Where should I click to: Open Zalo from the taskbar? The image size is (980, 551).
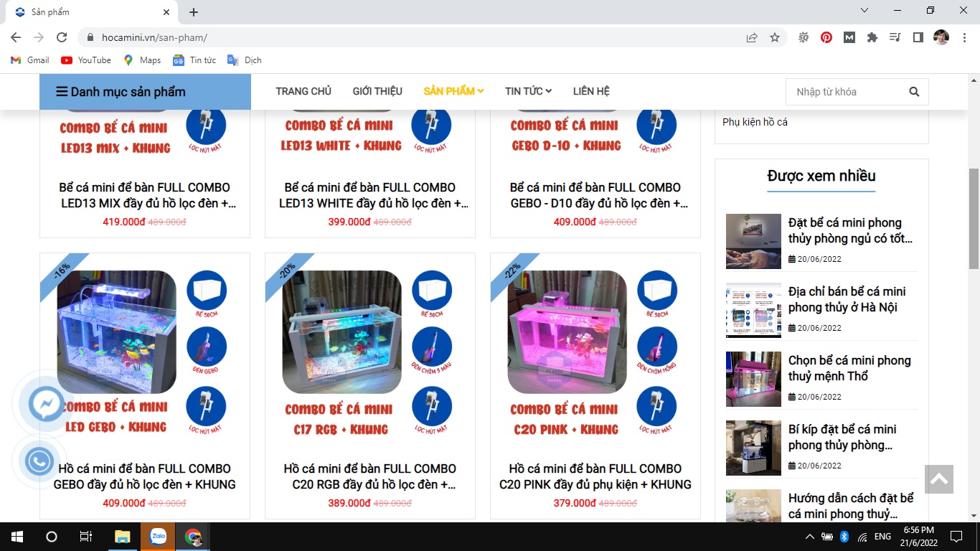(x=158, y=537)
